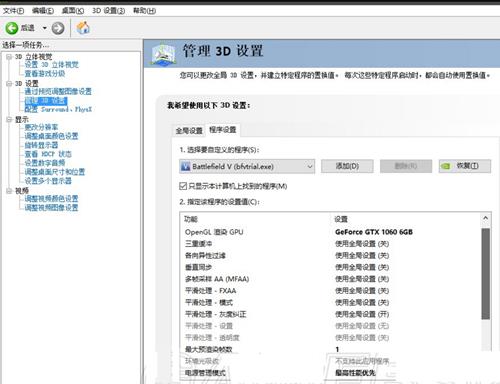Open the 帮助(H) menu
This screenshot has height=384, width=500.
point(144,11)
